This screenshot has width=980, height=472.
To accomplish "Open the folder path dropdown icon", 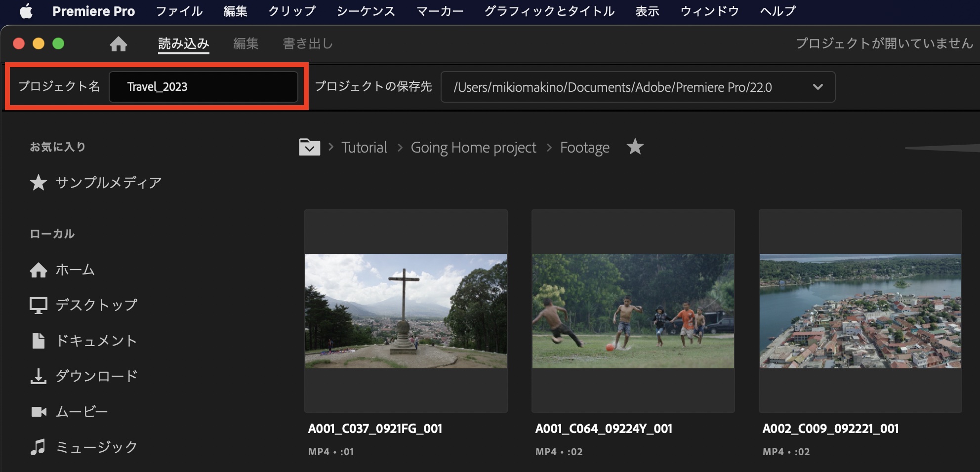I will tap(310, 147).
